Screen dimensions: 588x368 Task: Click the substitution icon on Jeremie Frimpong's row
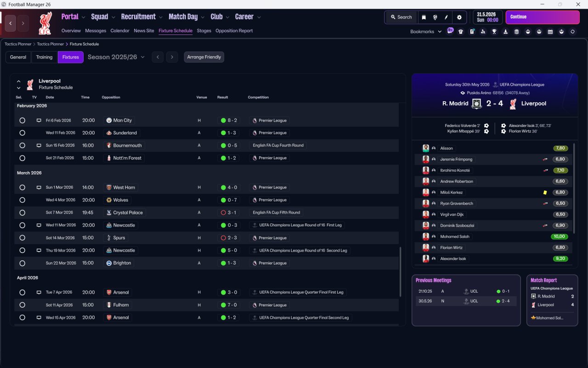545,159
